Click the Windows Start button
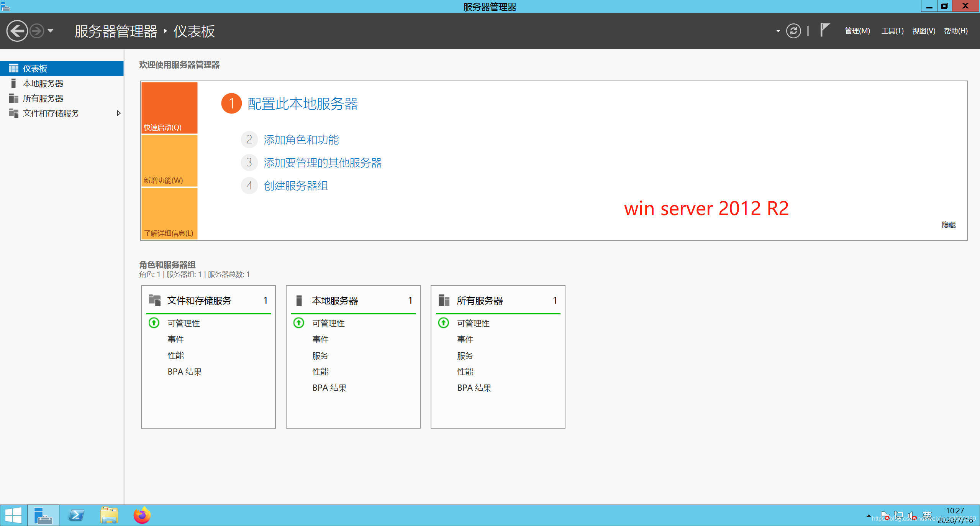980x526 pixels. [13, 515]
